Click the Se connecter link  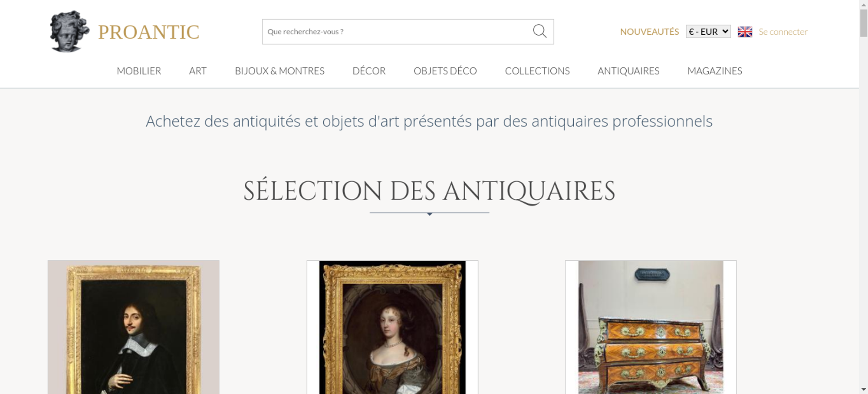click(783, 32)
